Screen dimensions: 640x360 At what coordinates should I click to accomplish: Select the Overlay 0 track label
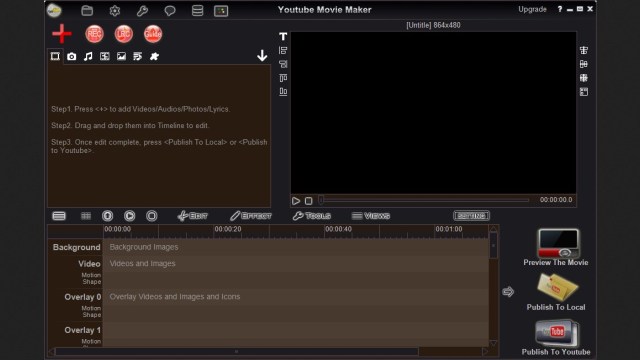pos(82,297)
